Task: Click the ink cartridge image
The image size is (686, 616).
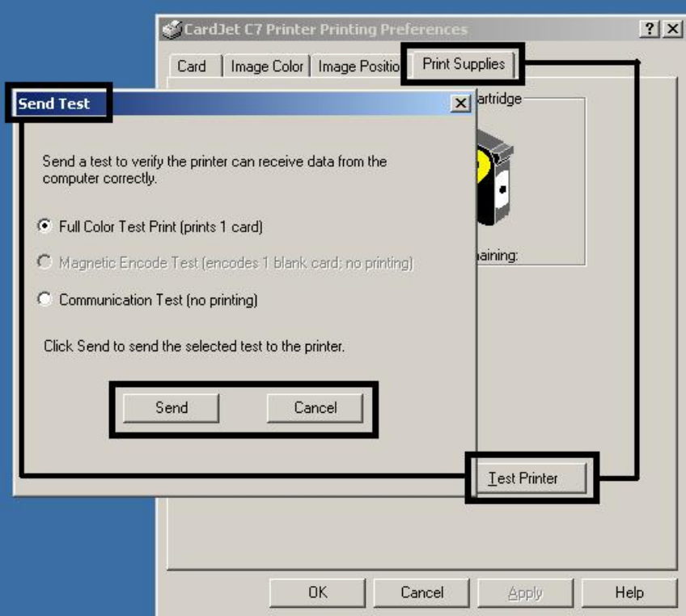Action: pos(495,177)
